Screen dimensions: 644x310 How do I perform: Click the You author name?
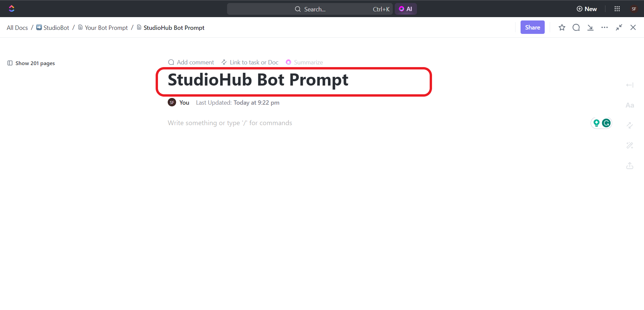pyautogui.click(x=184, y=103)
